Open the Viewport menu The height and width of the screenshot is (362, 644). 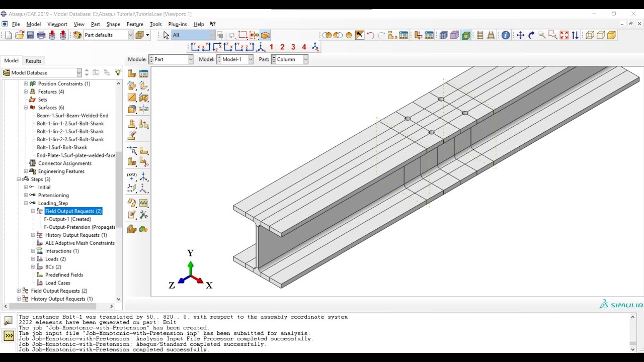[x=57, y=24]
